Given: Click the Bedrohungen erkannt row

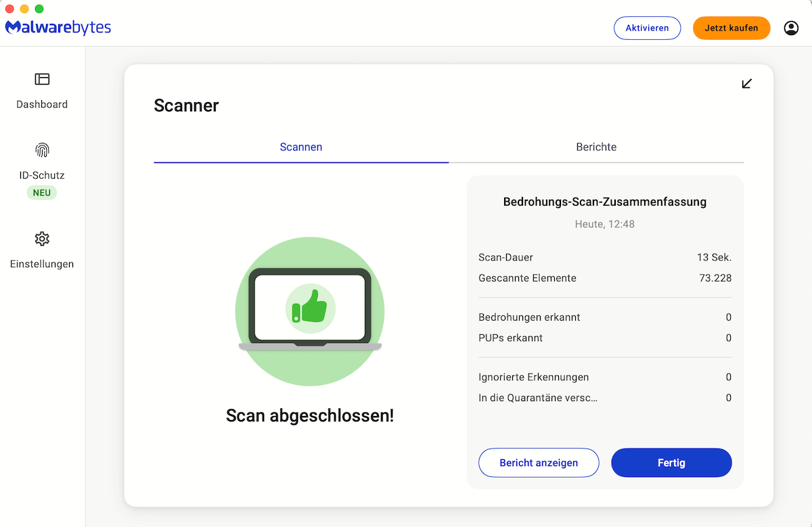Looking at the screenshot, I should [529, 317].
